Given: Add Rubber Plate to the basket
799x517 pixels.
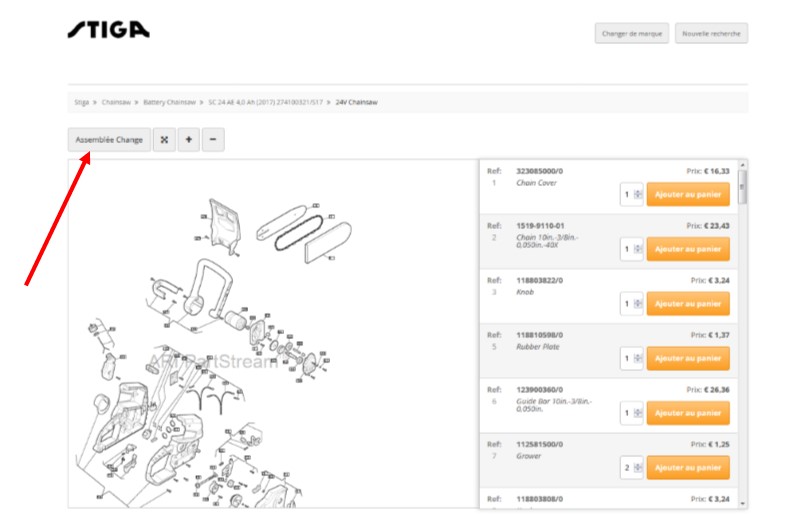Looking at the screenshot, I should click(687, 358).
